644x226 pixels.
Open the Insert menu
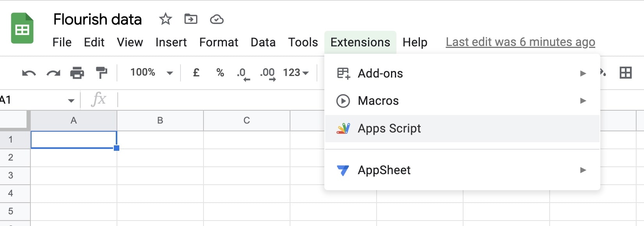click(171, 42)
